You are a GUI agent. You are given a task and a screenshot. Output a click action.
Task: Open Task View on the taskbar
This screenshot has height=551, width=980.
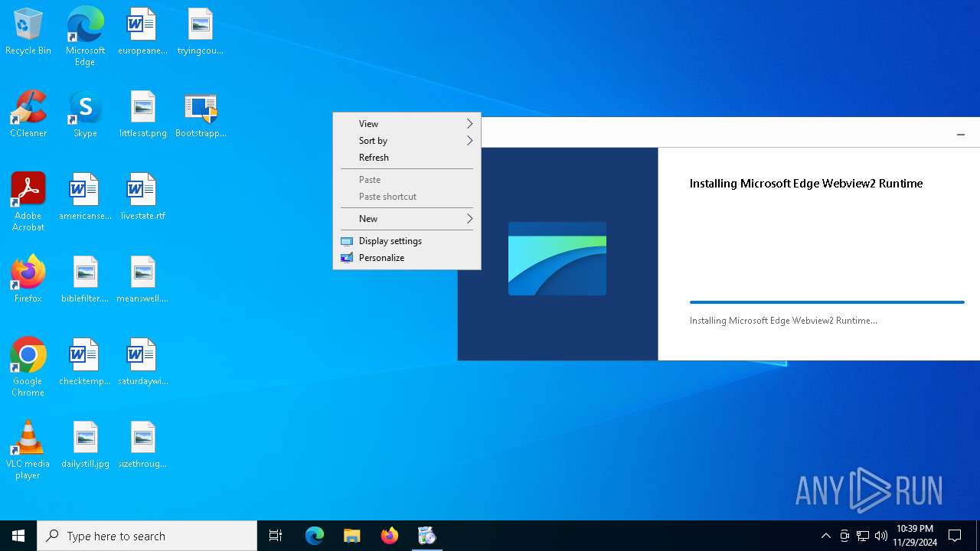tap(276, 536)
